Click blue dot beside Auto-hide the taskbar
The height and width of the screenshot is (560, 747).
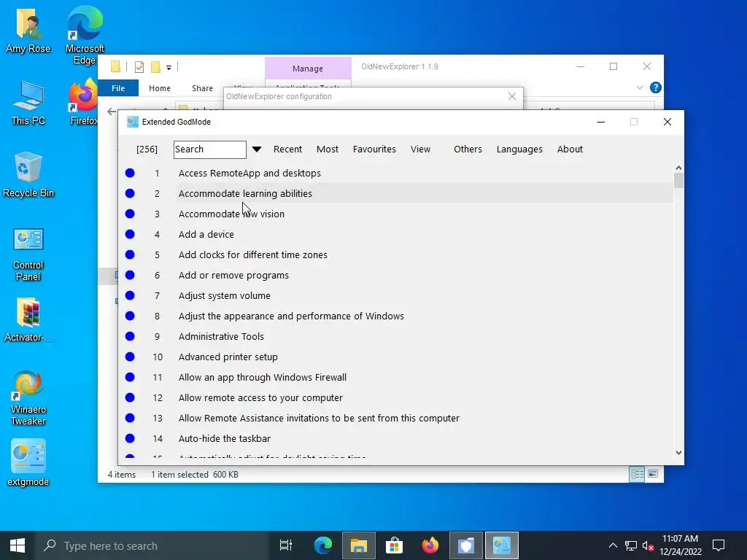(130, 438)
